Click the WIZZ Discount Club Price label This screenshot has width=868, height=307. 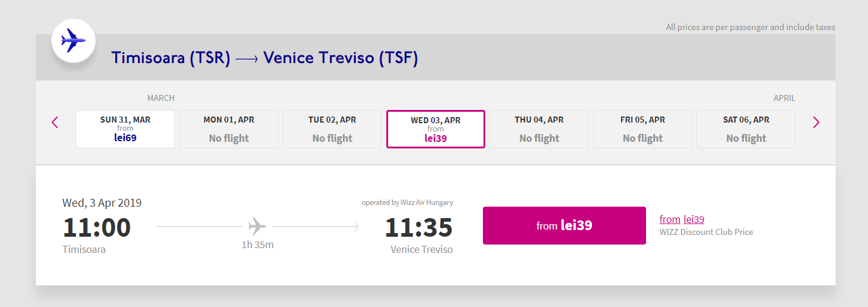pos(706,232)
